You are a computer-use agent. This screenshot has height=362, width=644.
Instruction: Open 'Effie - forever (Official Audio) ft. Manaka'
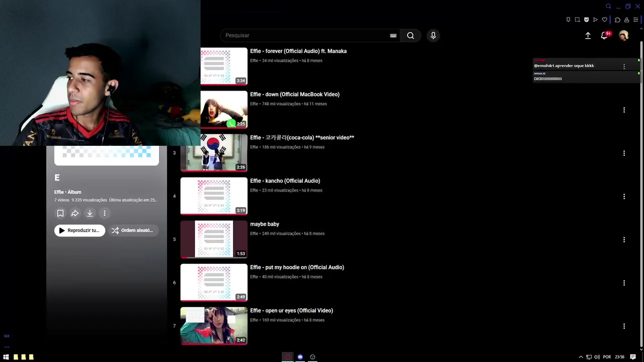pyautogui.click(x=298, y=51)
